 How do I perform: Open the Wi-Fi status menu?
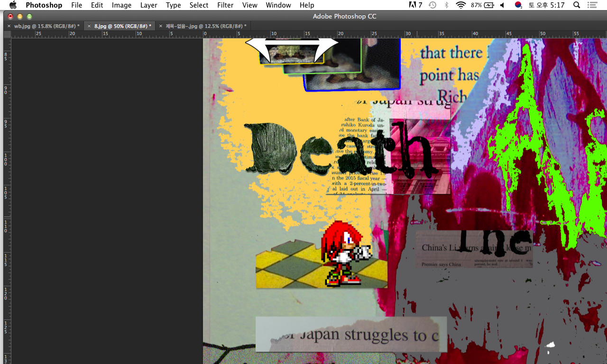[460, 5]
